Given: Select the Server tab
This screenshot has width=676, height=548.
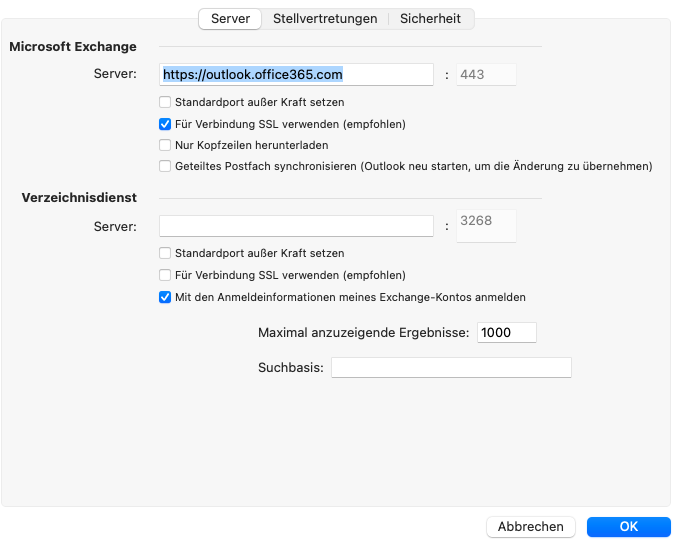Looking at the screenshot, I should point(230,19).
